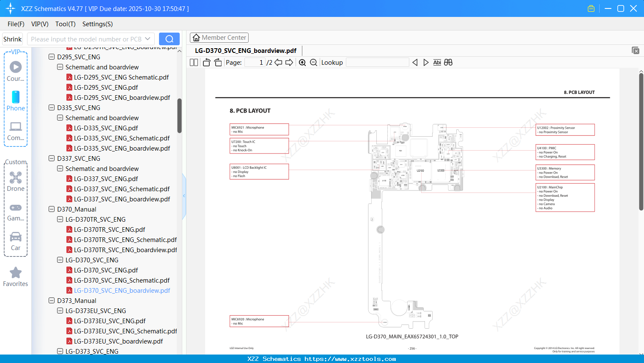Click the Lookup text input field
The image size is (644, 363).
(x=378, y=62)
